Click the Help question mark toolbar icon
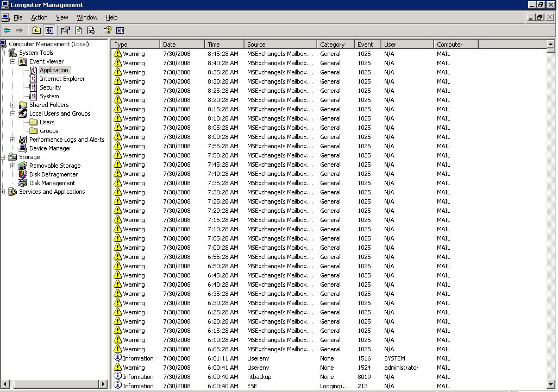 point(107,30)
